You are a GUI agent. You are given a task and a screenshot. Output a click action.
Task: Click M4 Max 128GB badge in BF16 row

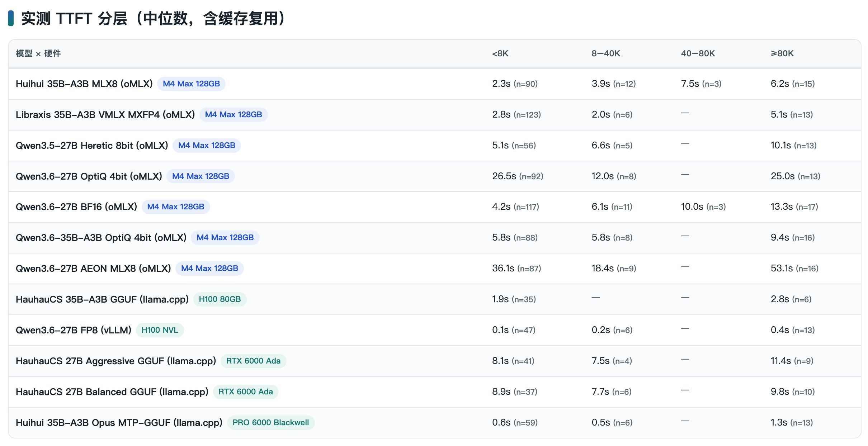coord(176,207)
